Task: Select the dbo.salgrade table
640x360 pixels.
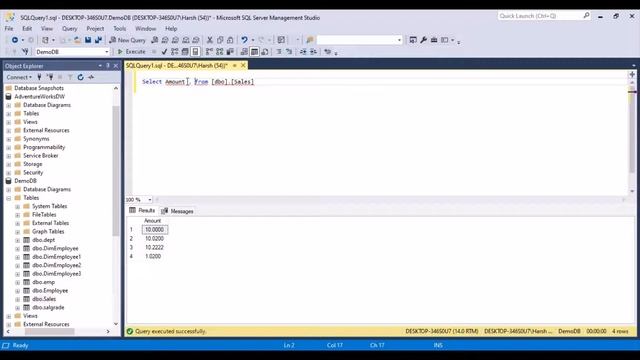Action: click(48, 307)
